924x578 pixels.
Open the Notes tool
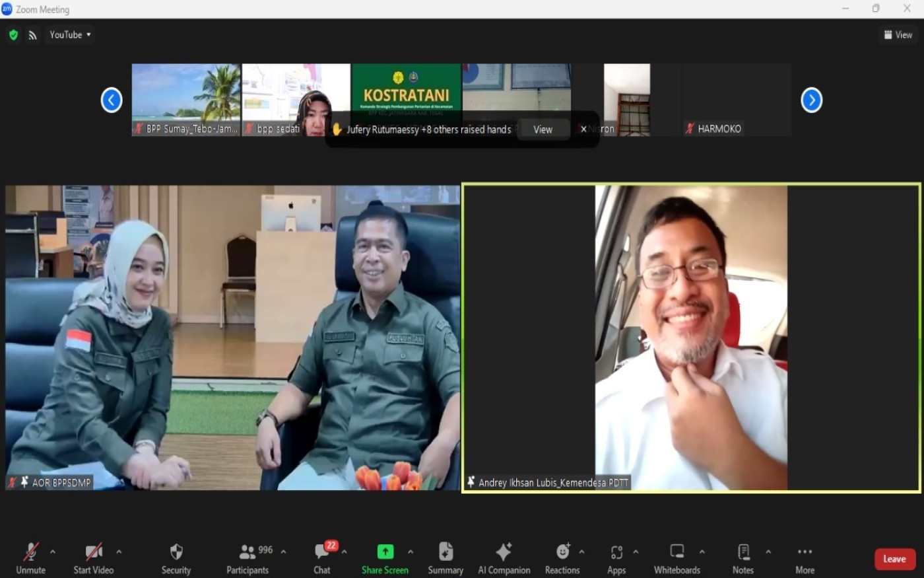[742, 558]
